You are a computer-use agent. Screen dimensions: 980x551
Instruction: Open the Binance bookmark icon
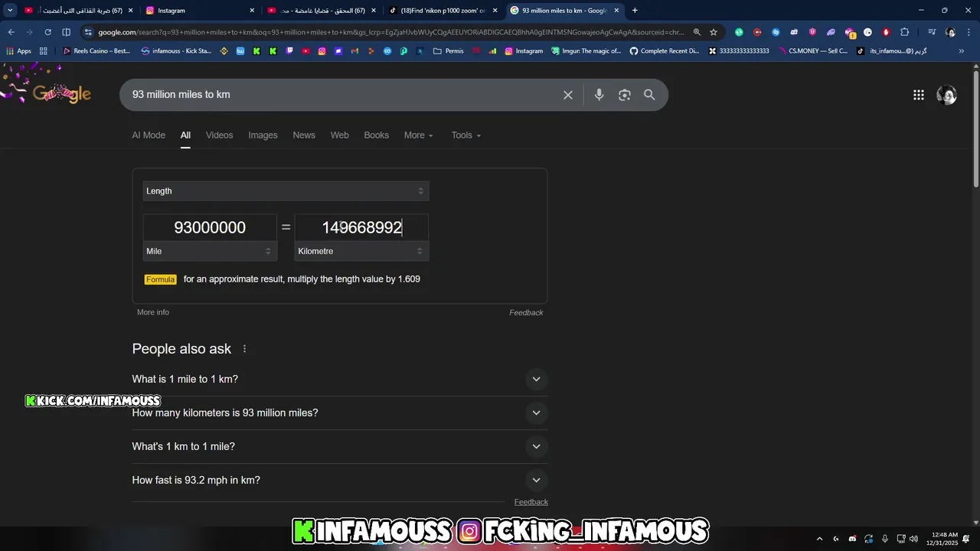pyautogui.click(x=224, y=51)
